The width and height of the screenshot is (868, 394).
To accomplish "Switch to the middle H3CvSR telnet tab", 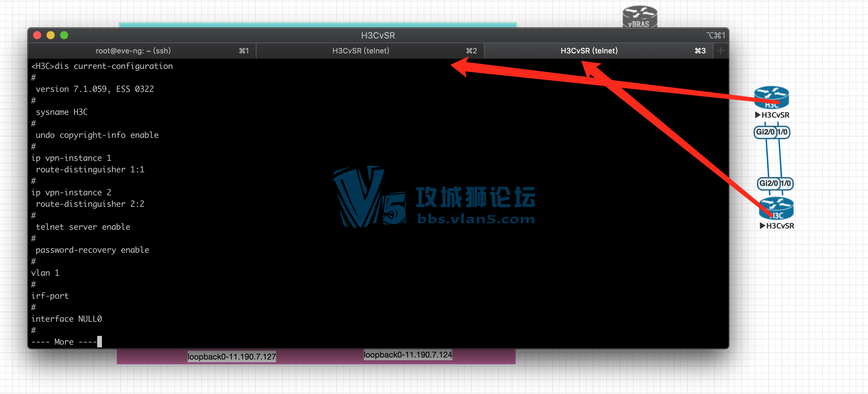I will point(370,51).
